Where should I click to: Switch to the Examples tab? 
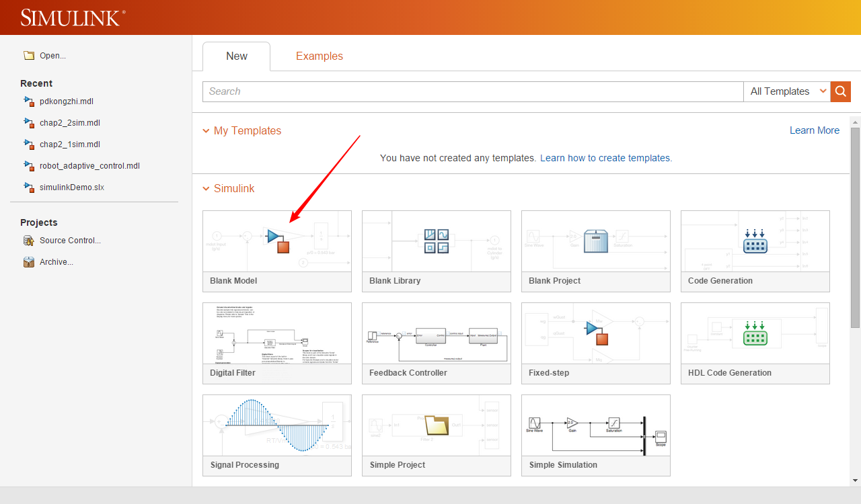pos(320,56)
